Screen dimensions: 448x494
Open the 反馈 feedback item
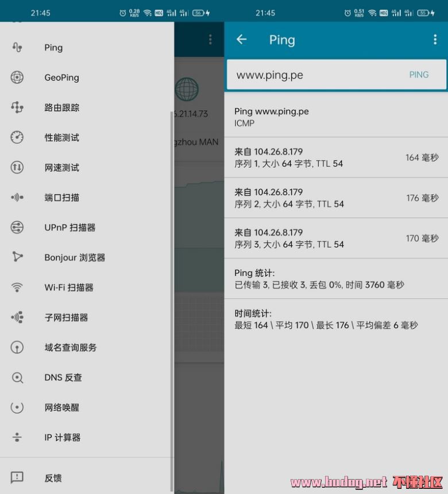click(x=53, y=478)
